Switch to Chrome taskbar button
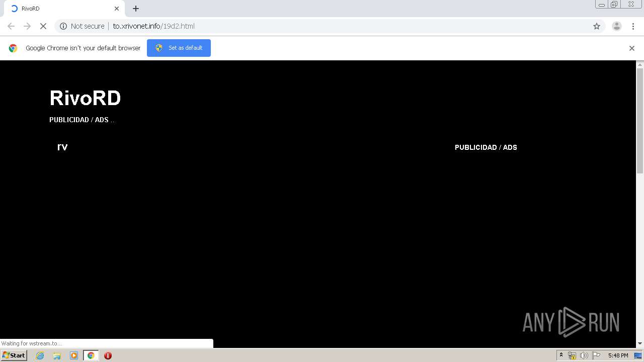The height and width of the screenshot is (362, 644). (91, 355)
